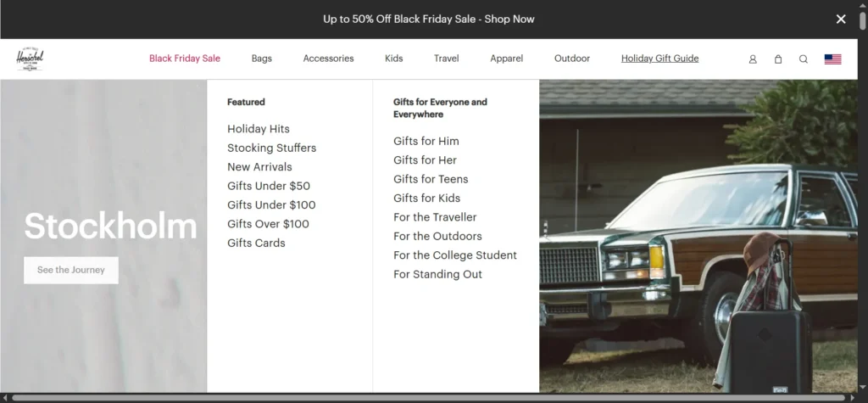Expand the Accessories navigation menu
This screenshot has width=868, height=403.
click(328, 59)
